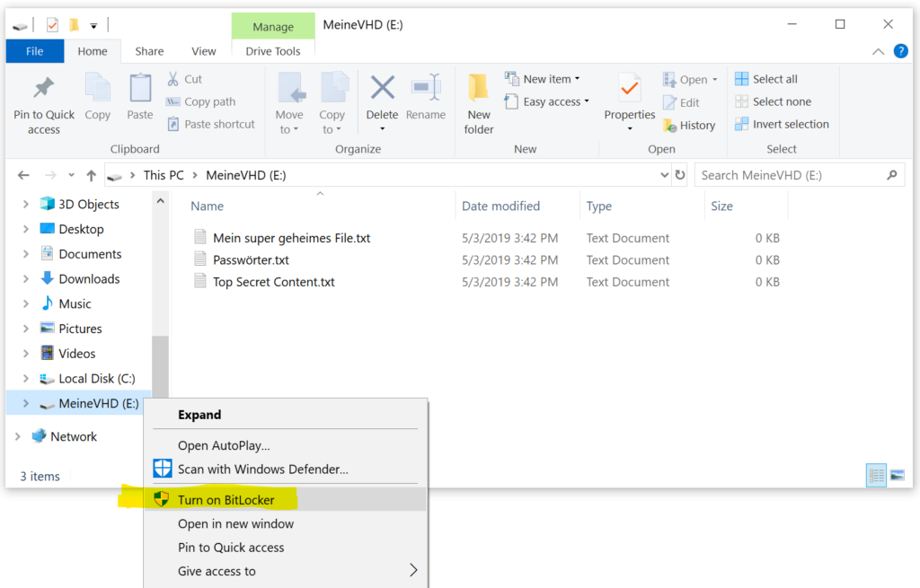Click Select all in ribbon
920x588 pixels.
point(766,79)
